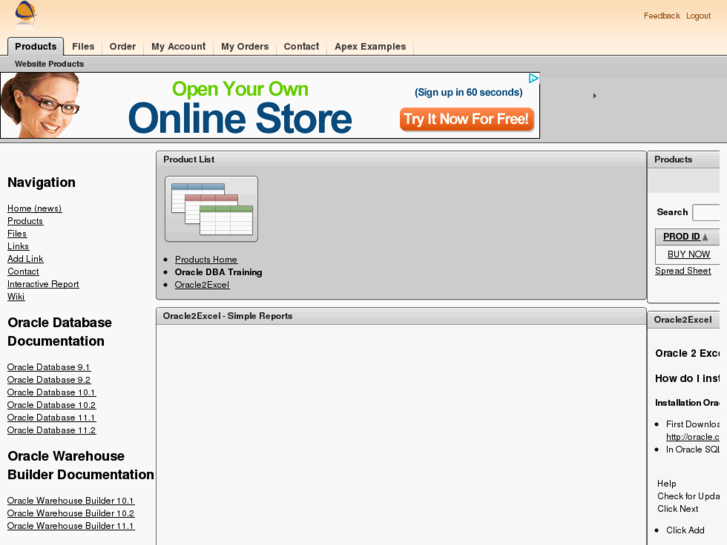Screen dimensions: 727x545
Task: Click the AdChoices icon on banner
Action: 533,78
